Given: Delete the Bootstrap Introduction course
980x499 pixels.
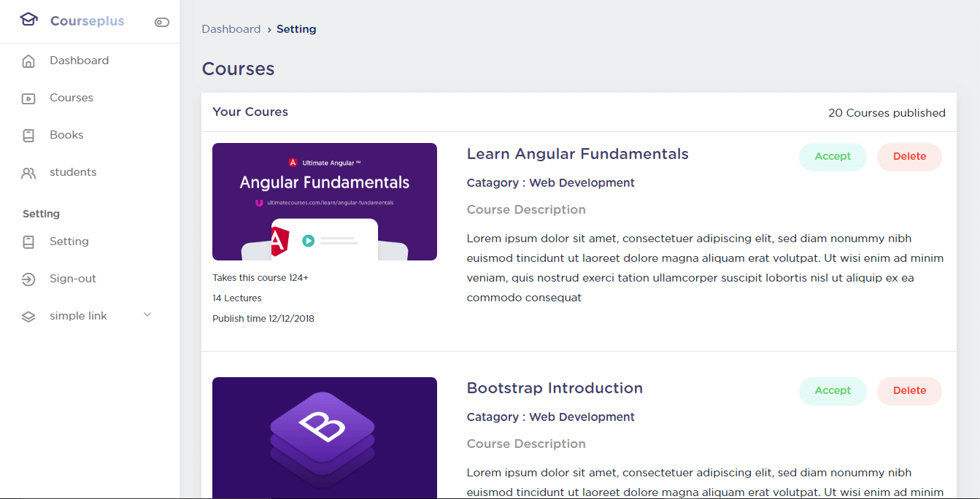Looking at the screenshot, I should click(x=909, y=391).
